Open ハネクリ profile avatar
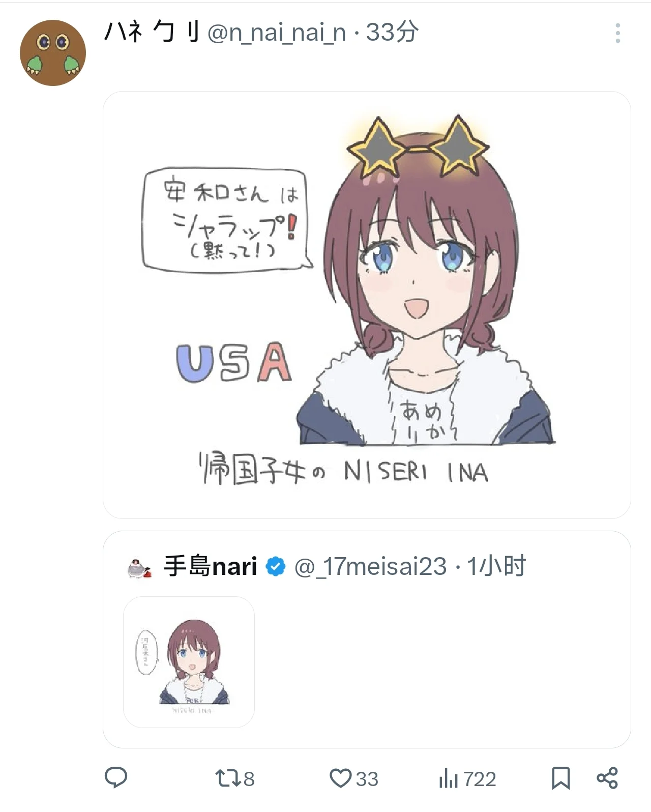The height and width of the screenshot is (812, 651). click(x=53, y=53)
